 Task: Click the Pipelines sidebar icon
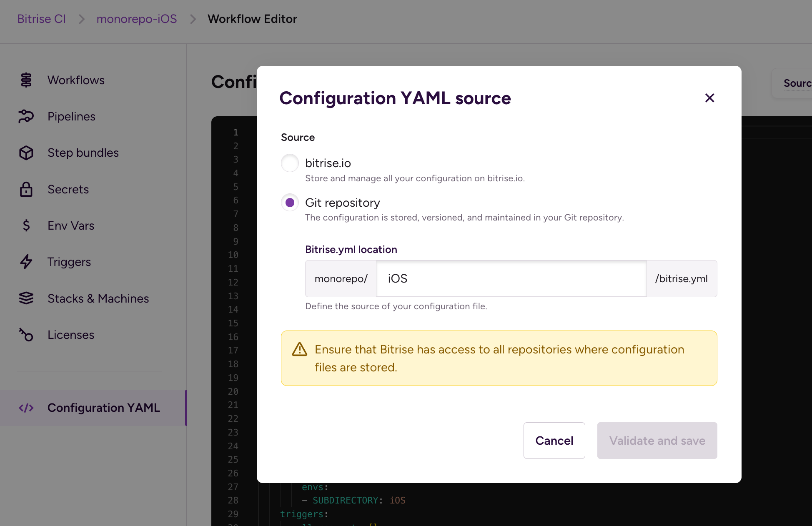pos(26,116)
